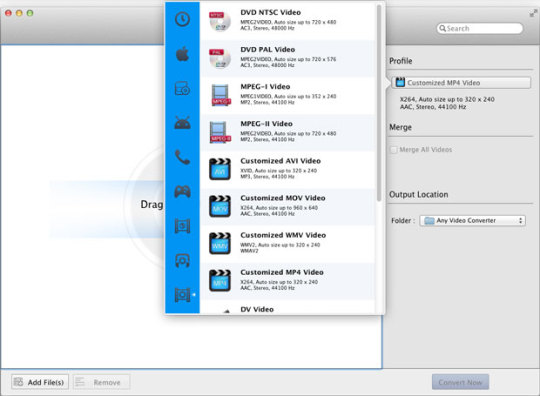Choose DVD NTSC Video profile
Screen dimensions: 540x396
[x=287, y=21]
